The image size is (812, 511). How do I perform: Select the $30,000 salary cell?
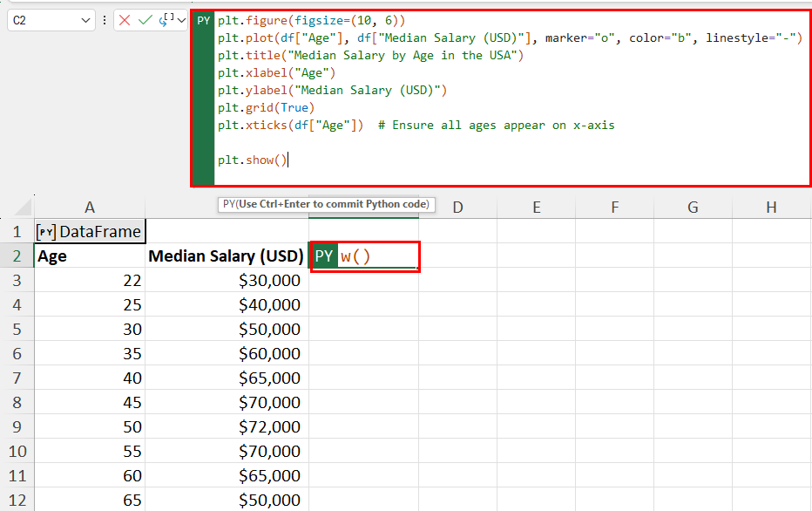(227, 281)
